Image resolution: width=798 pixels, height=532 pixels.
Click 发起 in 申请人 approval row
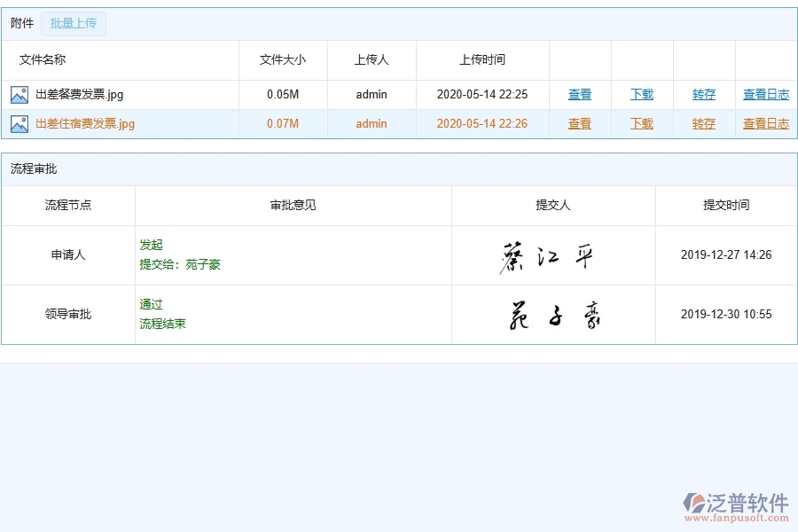pos(151,245)
